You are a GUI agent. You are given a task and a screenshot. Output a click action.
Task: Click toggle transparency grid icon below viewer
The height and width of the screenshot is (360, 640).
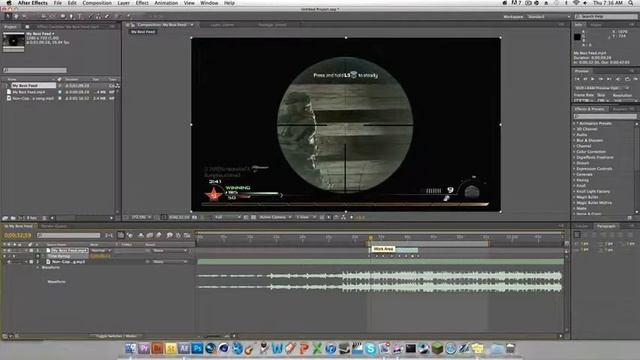coord(253,218)
